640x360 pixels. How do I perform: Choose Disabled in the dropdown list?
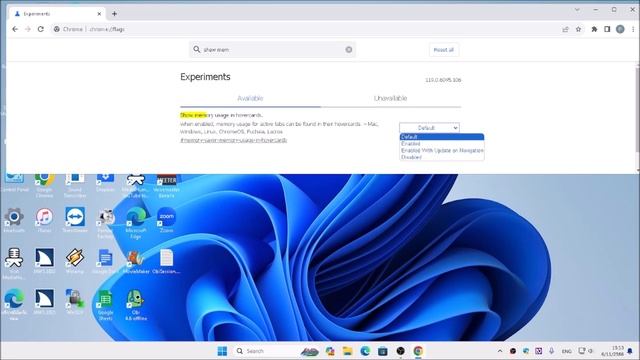coord(442,157)
